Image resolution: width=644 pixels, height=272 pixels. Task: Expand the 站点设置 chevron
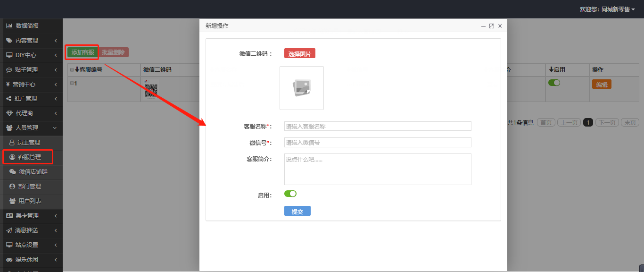click(56, 245)
